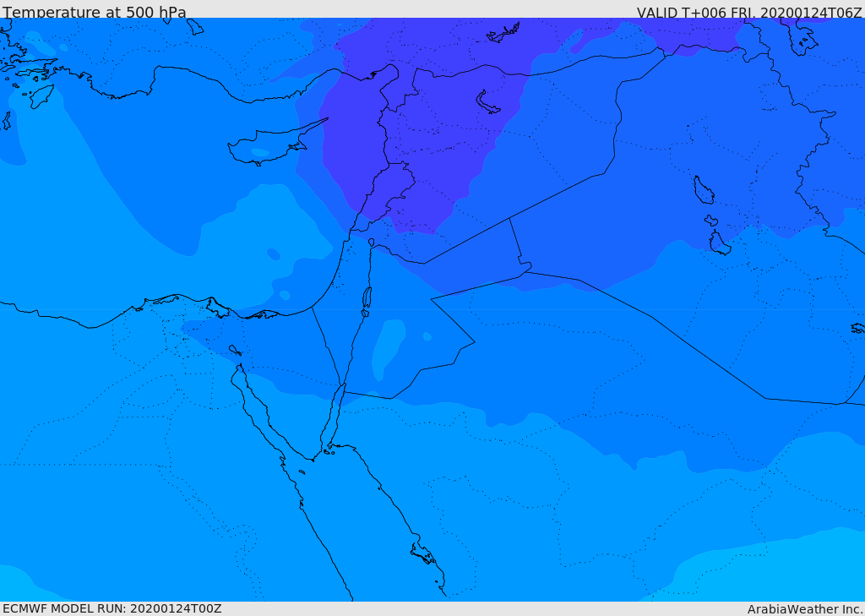Click the 'VALID T+006 FRI. 20200124T06Z' label
This screenshot has width=865, height=616.
pos(749,13)
